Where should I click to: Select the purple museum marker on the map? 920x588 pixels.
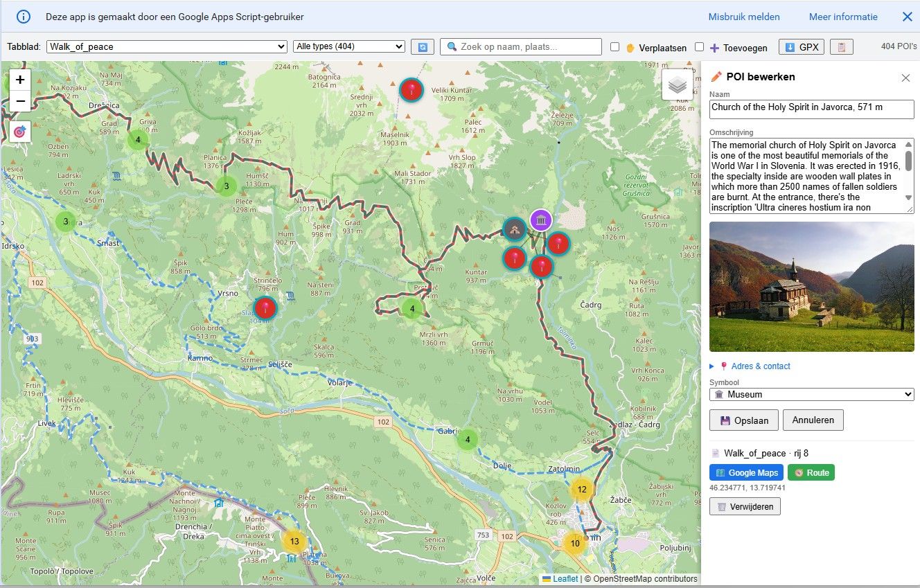pos(541,220)
